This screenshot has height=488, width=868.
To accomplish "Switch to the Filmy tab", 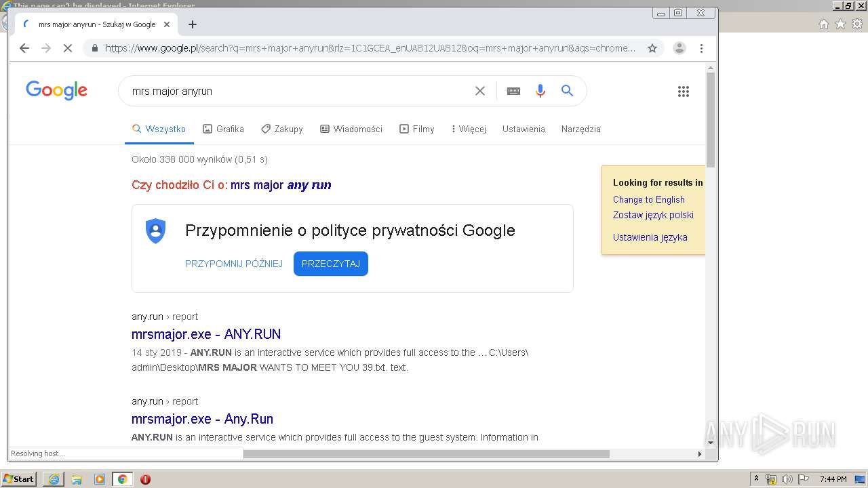I will 416,129.
